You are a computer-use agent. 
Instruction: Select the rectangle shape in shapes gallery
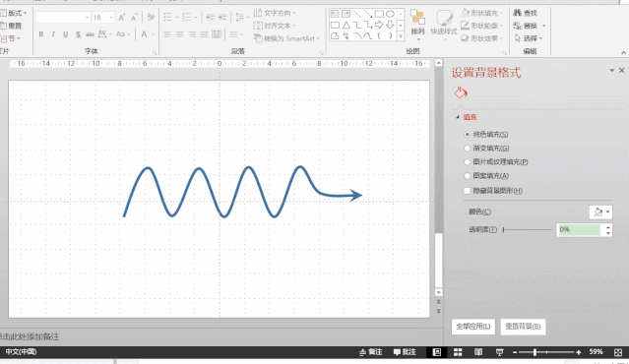[379, 14]
